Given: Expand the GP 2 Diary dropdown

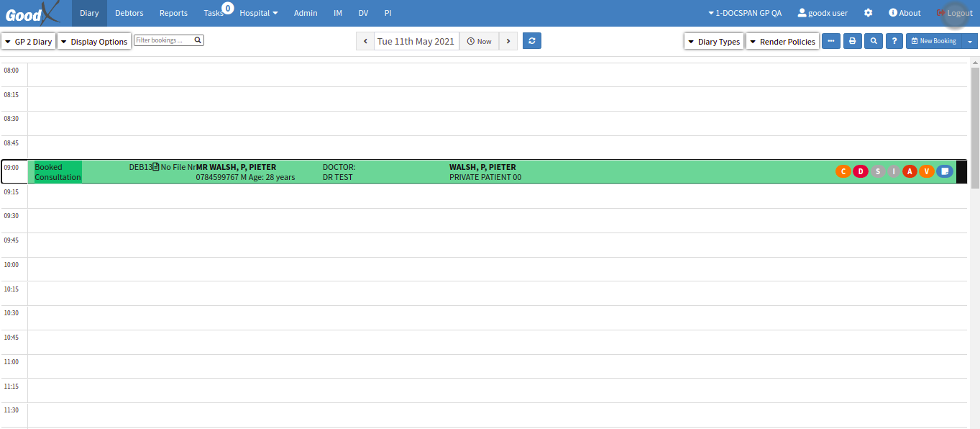Looking at the screenshot, I should coord(29,42).
